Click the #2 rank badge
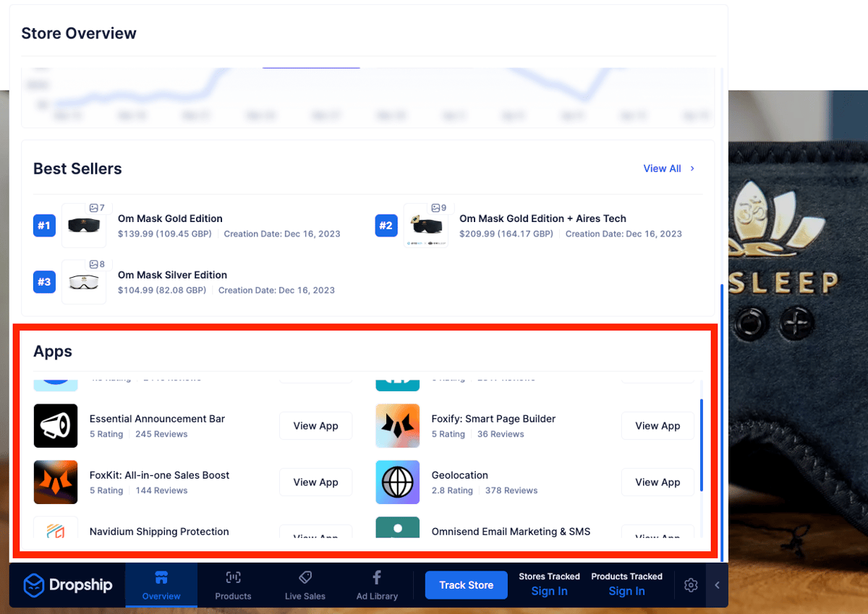The height and width of the screenshot is (614, 868). (386, 226)
